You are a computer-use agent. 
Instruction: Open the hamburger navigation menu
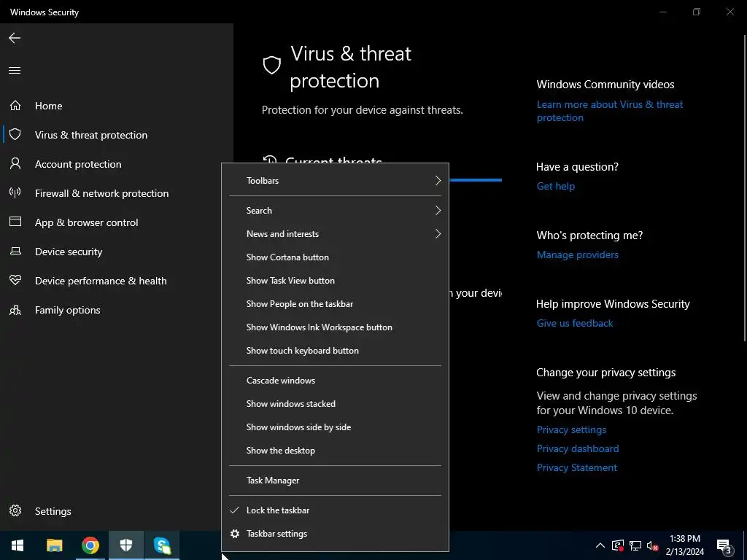point(15,71)
